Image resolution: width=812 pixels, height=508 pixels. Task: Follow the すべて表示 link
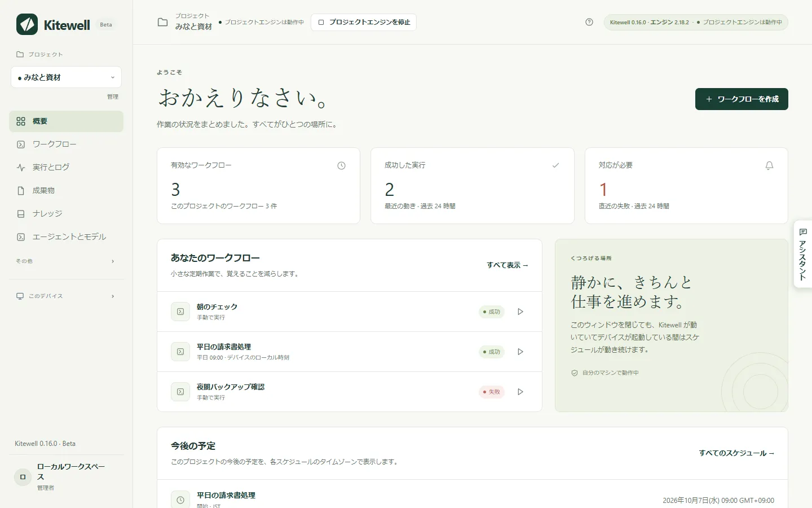507,265
